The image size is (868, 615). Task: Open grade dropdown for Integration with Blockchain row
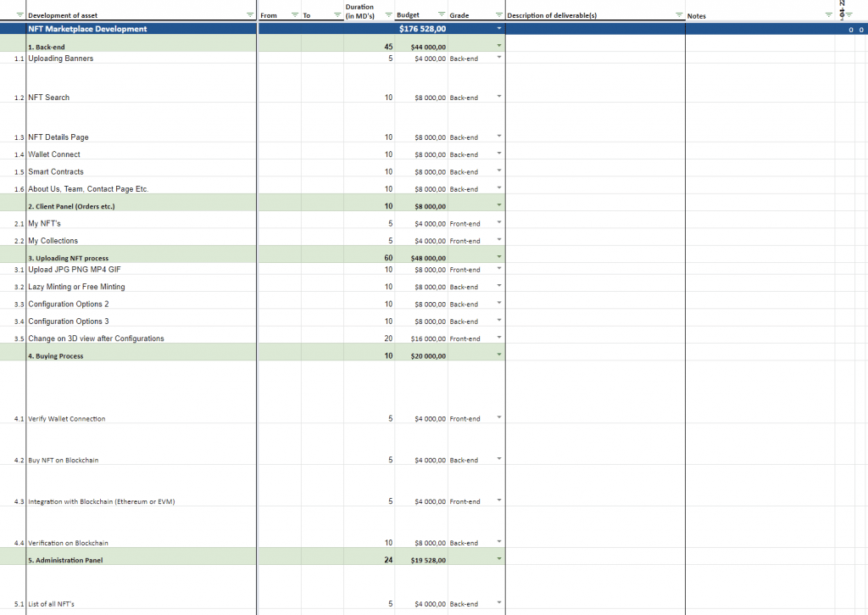click(498, 500)
